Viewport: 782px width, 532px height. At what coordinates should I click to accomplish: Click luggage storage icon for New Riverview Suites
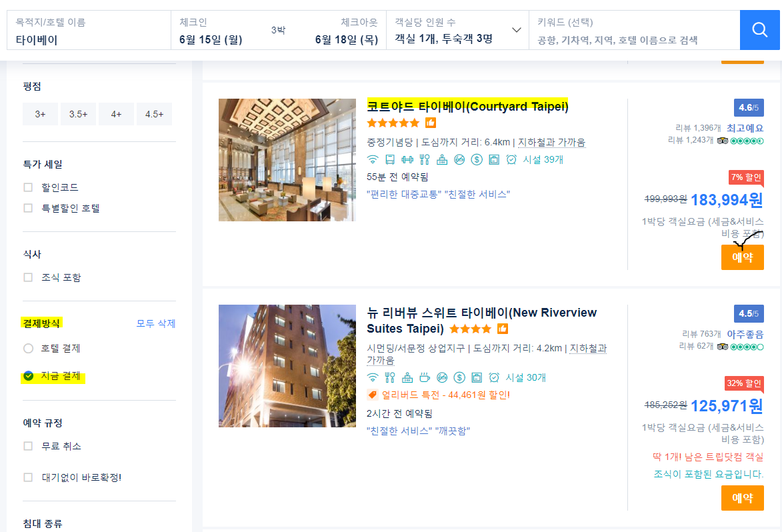pos(477,377)
